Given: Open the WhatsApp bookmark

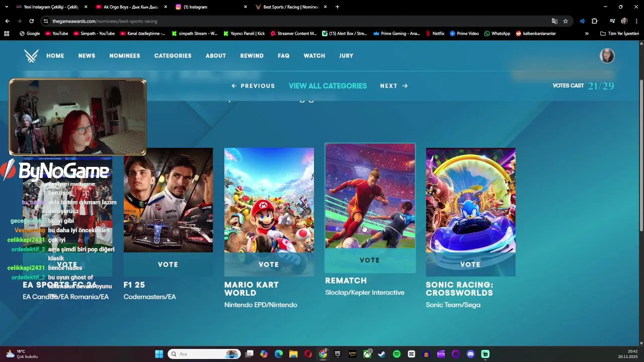Looking at the screenshot, I should 497,34.
